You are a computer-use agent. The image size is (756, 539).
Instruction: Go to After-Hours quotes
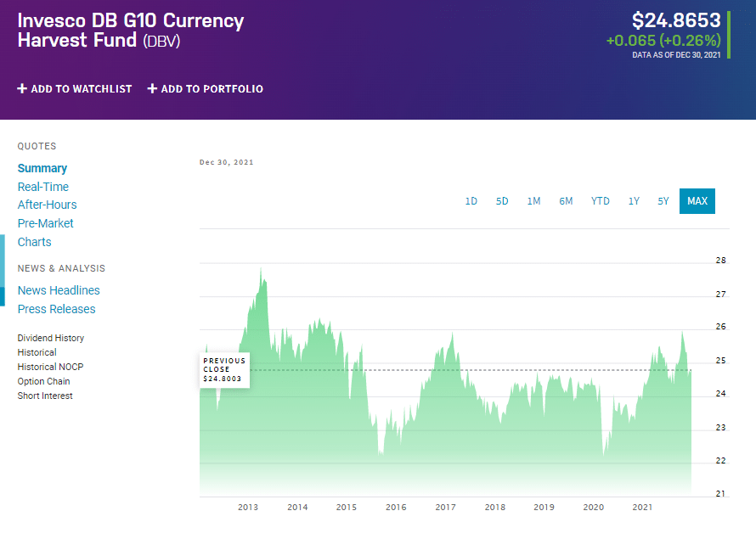(48, 205)
